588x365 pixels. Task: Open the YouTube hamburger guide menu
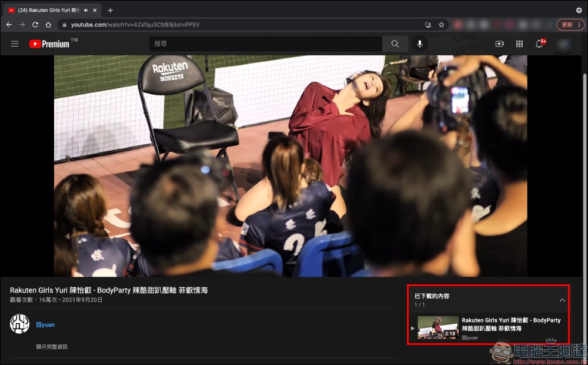tap(15, 44)
